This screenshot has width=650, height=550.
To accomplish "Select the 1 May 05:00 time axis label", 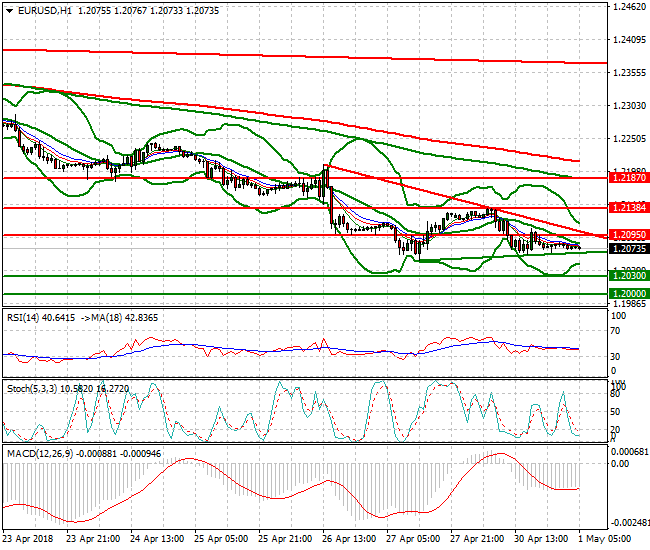I will (x=604, y=539).
